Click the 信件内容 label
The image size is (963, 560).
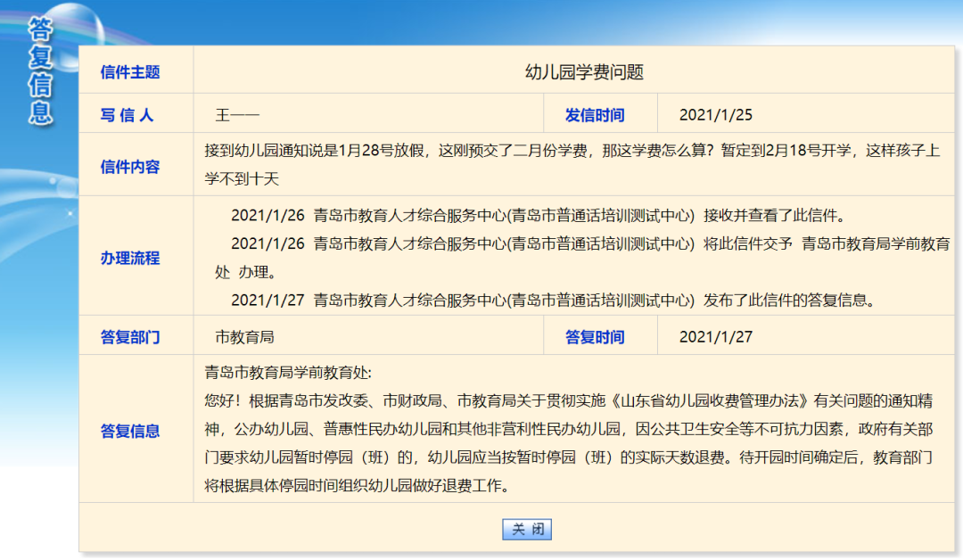coord(130,167)
